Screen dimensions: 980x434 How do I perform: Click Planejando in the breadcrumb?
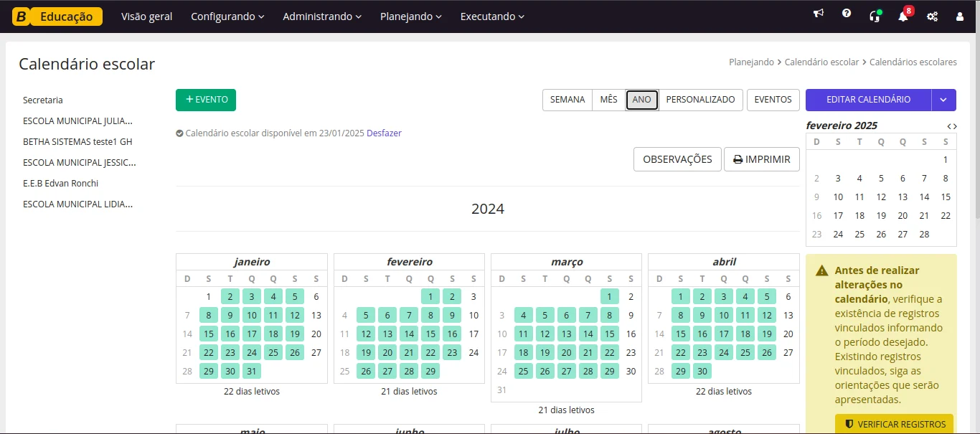751,62
